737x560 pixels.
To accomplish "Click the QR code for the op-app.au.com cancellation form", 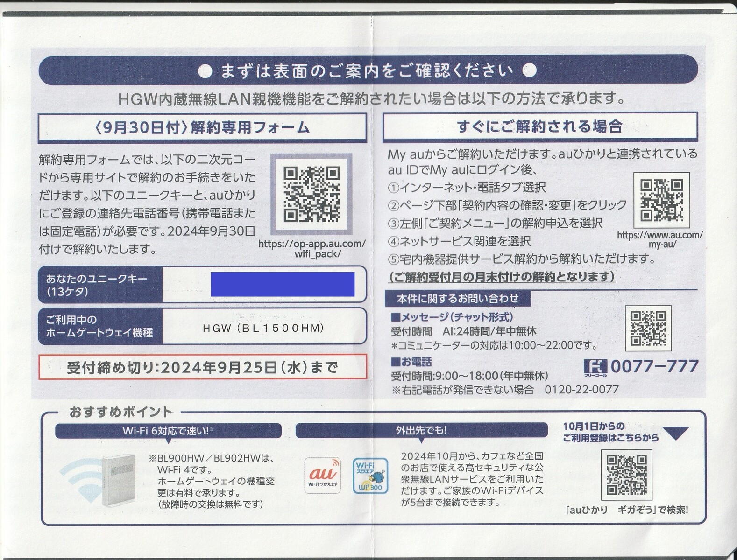I will coord(311,194).
